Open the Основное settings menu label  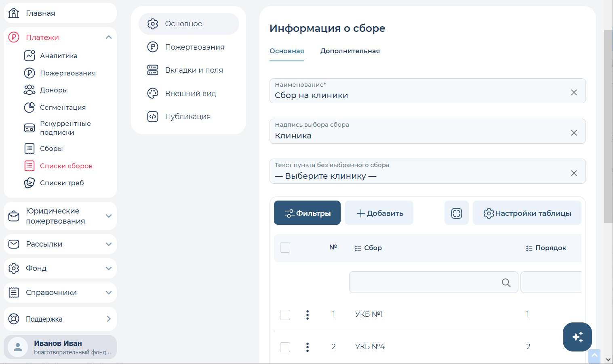point(183,24)
